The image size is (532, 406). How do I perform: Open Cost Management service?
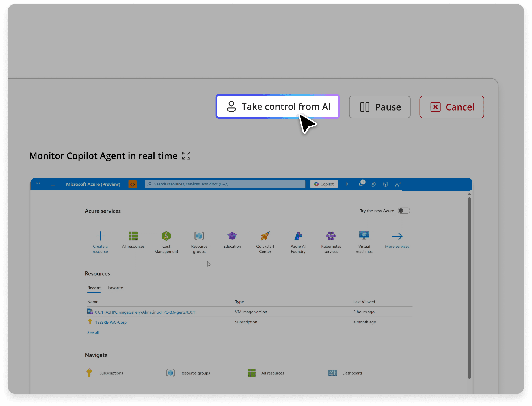click(x=166, y=242)
